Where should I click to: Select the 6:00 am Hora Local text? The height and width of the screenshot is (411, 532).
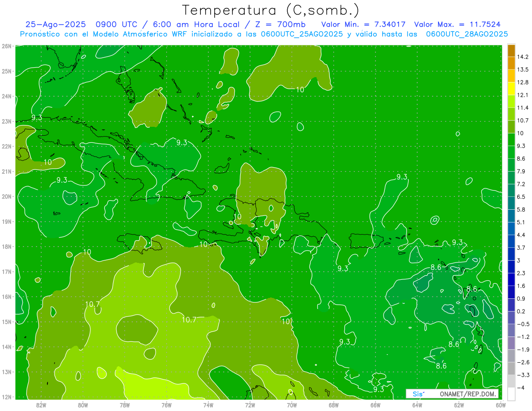click(x=196, y=24)
